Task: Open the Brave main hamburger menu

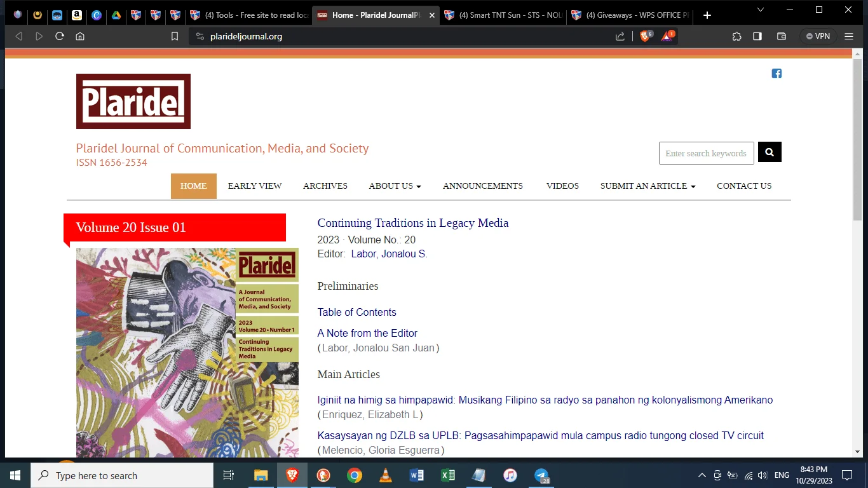Action: tap(849, 36)
